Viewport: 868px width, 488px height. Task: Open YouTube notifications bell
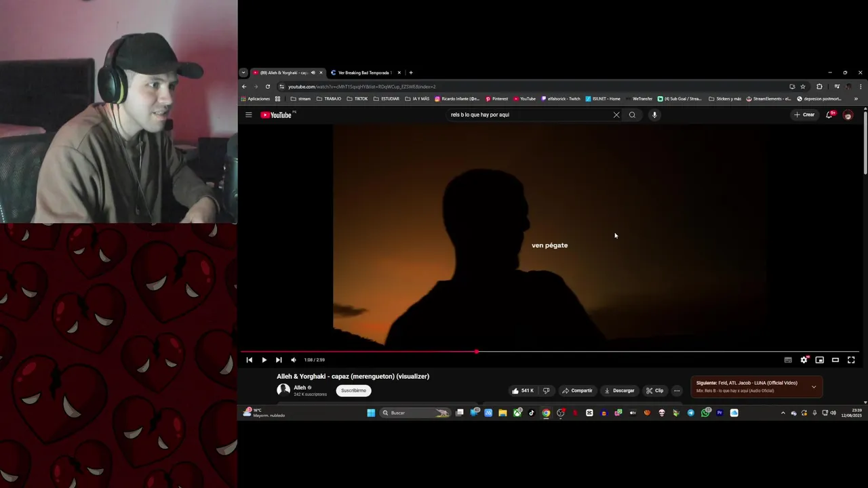[x=829, y=115]
